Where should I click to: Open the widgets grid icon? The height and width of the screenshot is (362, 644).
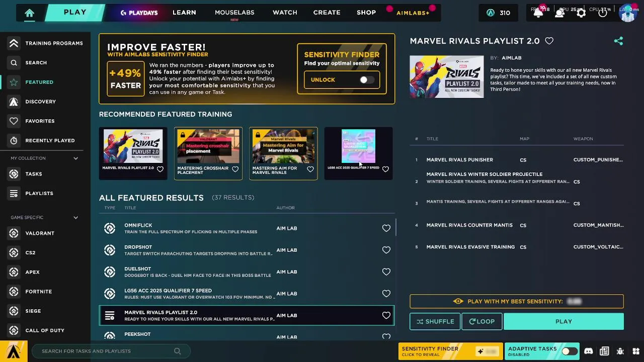(636, 351)
